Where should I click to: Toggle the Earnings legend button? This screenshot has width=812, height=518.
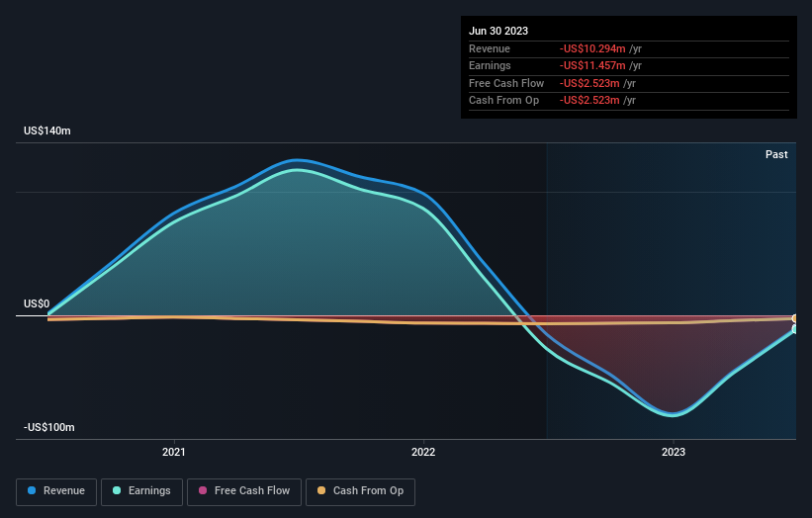point(141,491)
